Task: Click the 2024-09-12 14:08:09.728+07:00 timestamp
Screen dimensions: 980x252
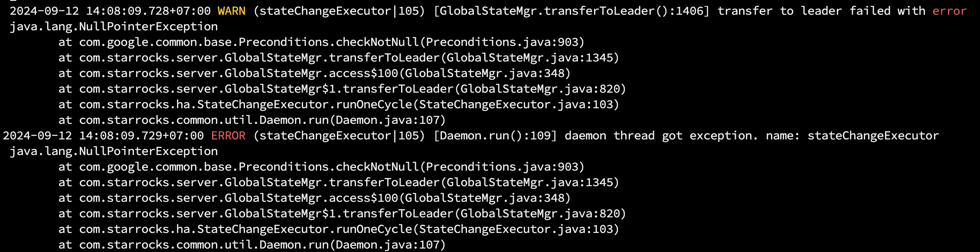Action: point(110,11)
